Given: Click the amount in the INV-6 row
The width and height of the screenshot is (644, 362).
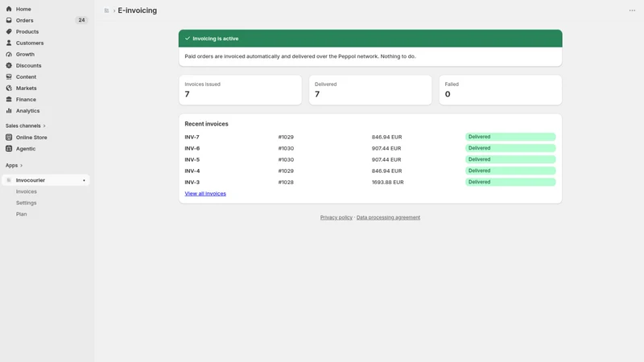Looking at the screenshot, I should click(x=386, y=148).
